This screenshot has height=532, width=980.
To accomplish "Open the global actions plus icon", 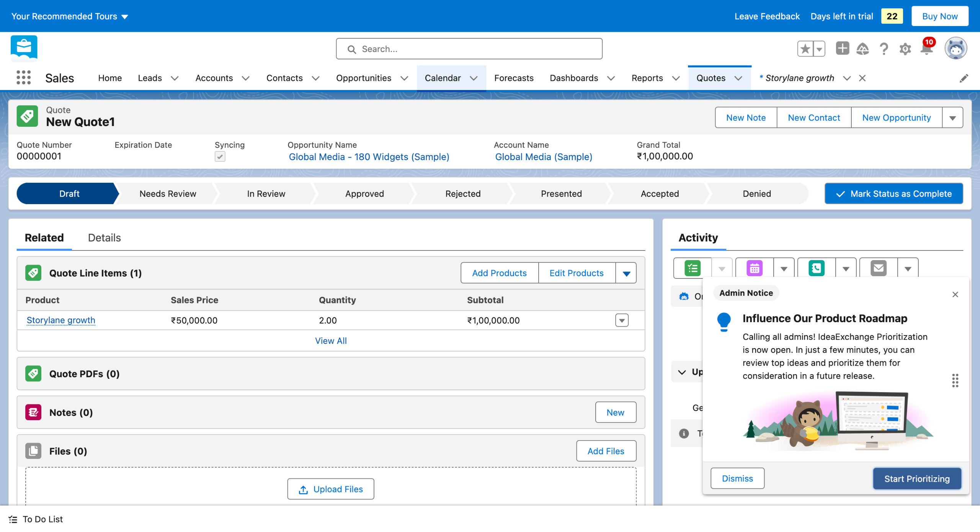I will point(842,49).
